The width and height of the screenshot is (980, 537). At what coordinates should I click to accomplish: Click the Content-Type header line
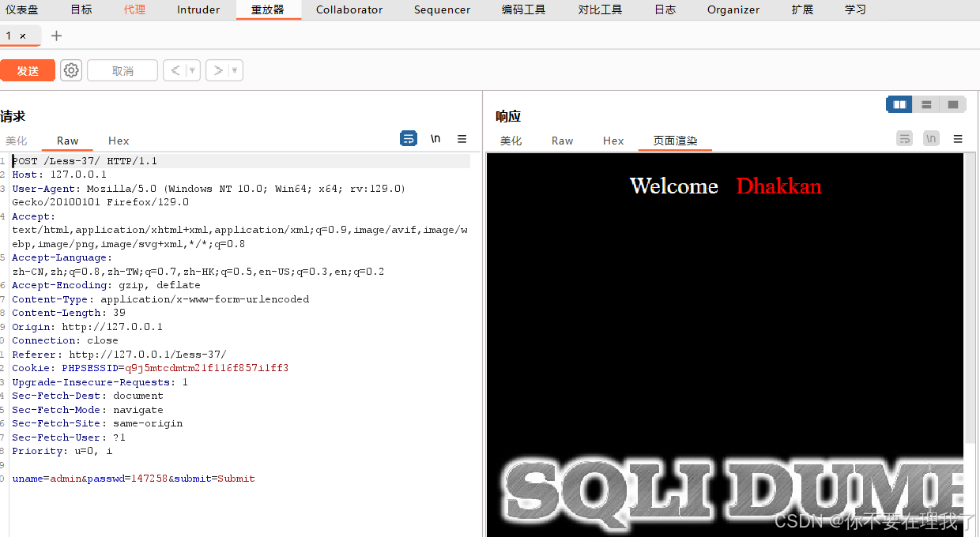160,299
